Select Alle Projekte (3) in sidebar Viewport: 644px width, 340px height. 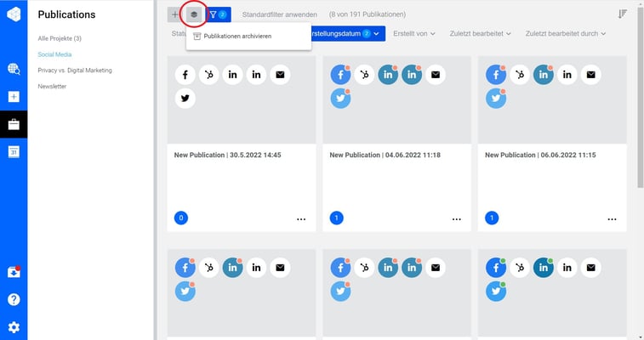[x=60, y=38]
